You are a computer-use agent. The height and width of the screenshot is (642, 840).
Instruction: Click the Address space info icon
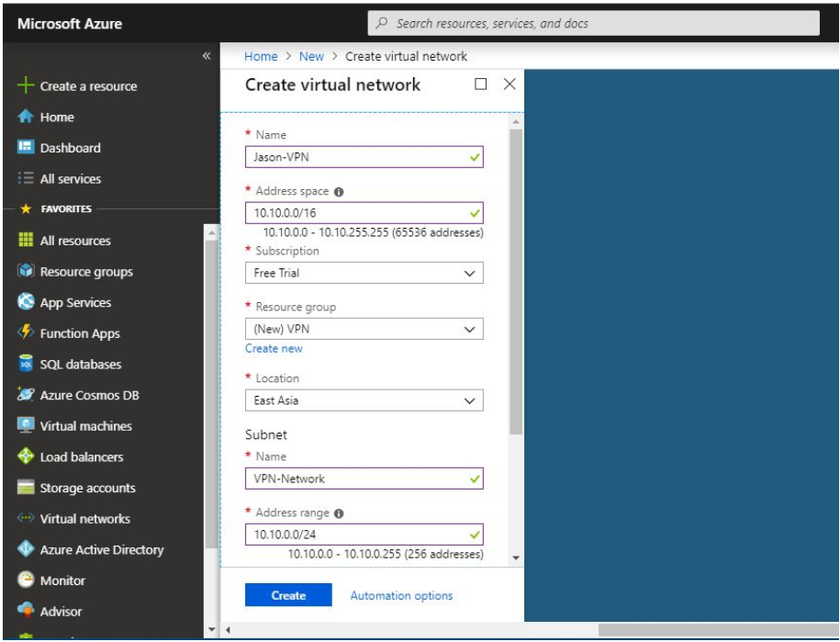click(x=339, y=192)
